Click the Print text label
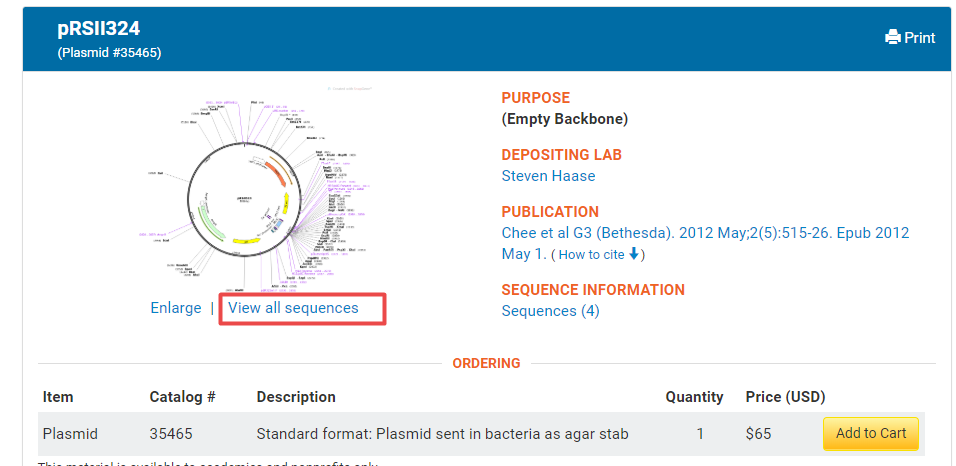This screenshot has width=956, height=466. tap(920, 38)
